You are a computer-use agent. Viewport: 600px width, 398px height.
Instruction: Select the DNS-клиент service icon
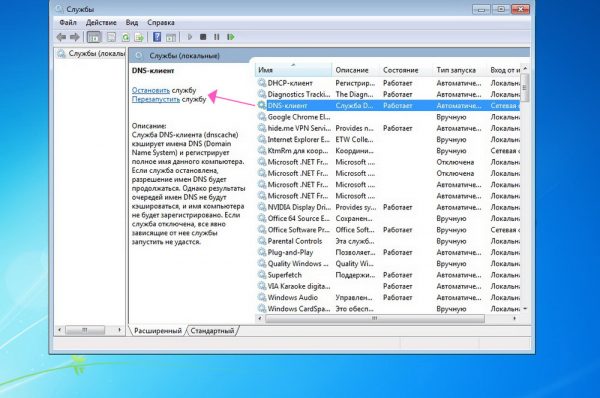tap(262, 105)
